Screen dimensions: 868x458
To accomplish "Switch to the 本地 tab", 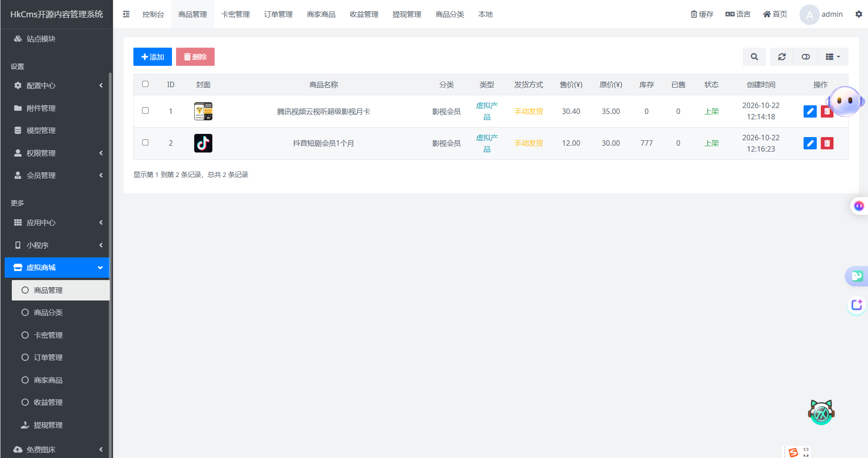I will [485, 14].
